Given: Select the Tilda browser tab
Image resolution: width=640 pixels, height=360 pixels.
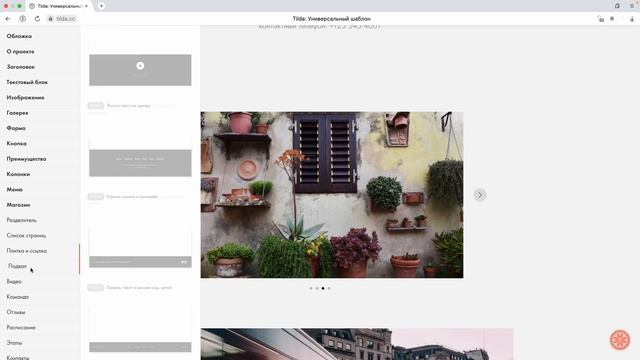Looking at the screenshot, I should click(59, 6).
